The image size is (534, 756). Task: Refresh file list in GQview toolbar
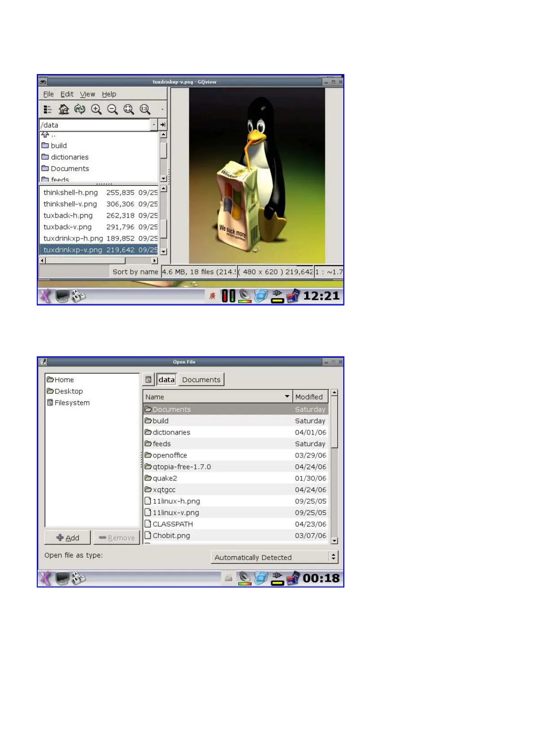pos(80,109)
